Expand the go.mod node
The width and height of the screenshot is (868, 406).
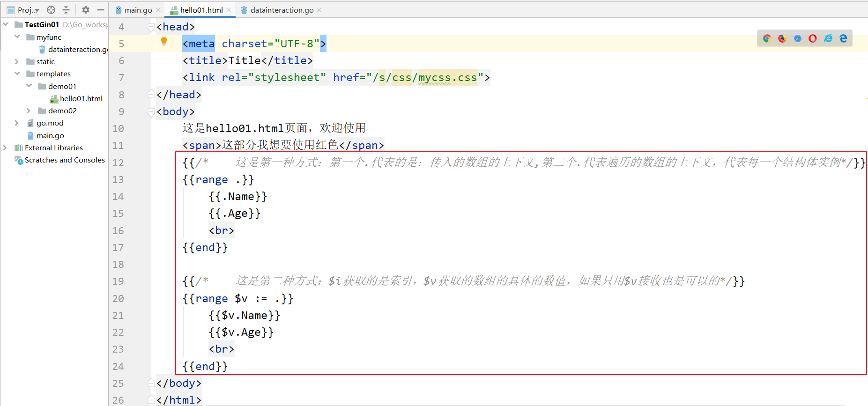click(x=17, y=123)
